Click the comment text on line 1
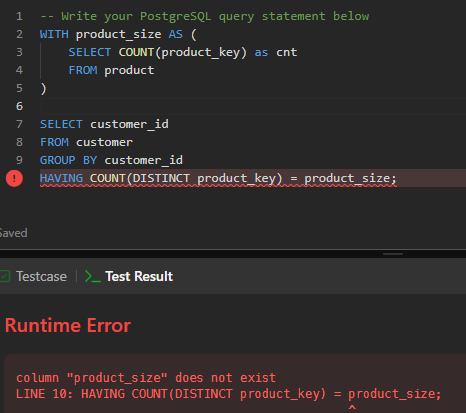 click(x=205, y=16)
